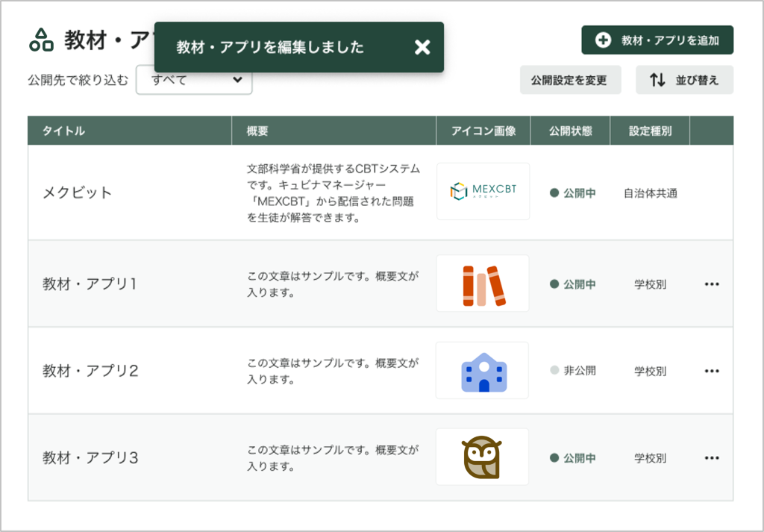Click the owl icon for 教材・アプリ3
Image resolution: width=764 pixels, height=532 pixels.
(x=482, y=457)
